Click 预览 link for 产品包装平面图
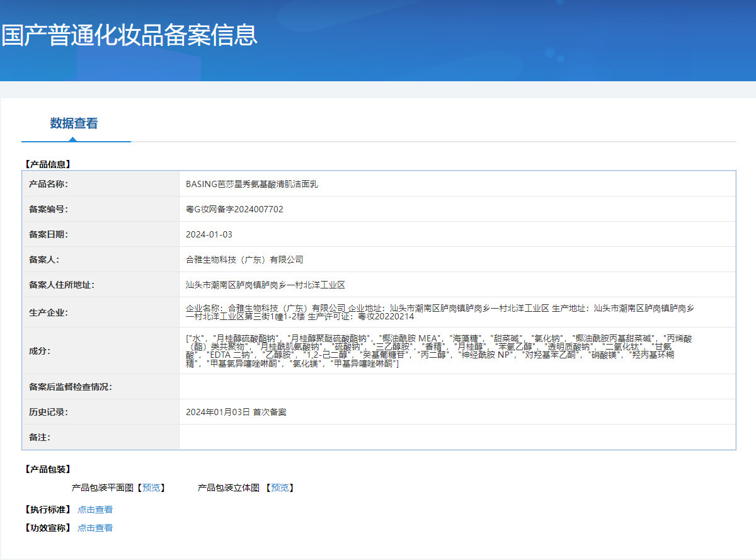The height and width of the screenshot is (560, 756). point(151,488)
